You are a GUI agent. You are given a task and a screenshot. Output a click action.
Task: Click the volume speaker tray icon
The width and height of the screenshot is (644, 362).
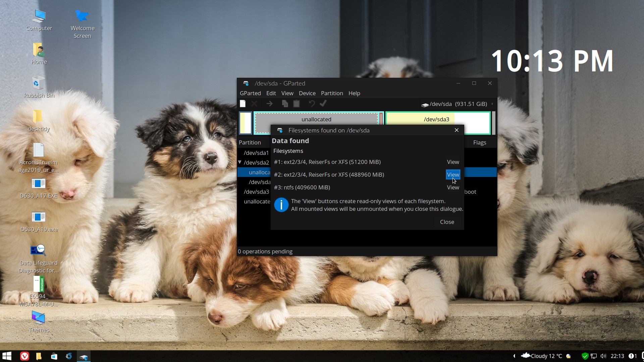click(603, 356)
